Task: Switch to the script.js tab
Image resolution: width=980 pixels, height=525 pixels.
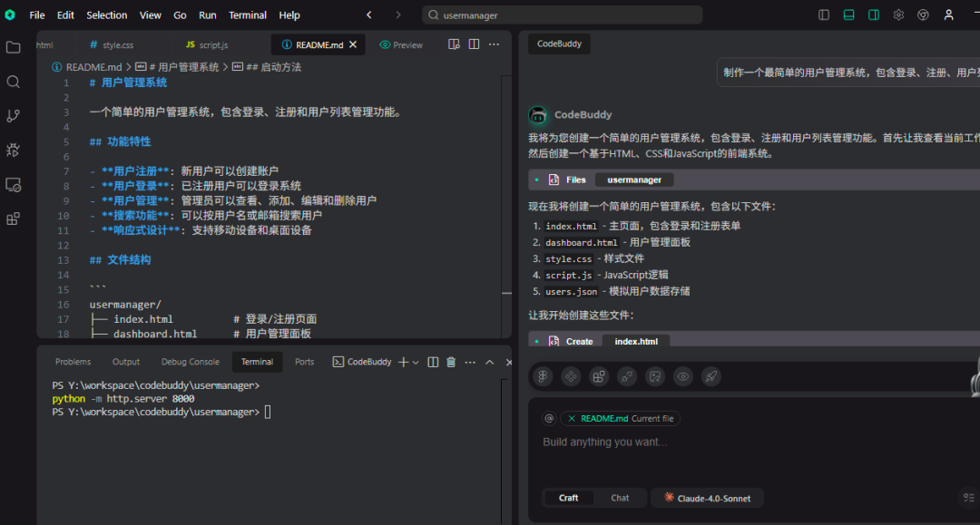Action: coord(207,45)
